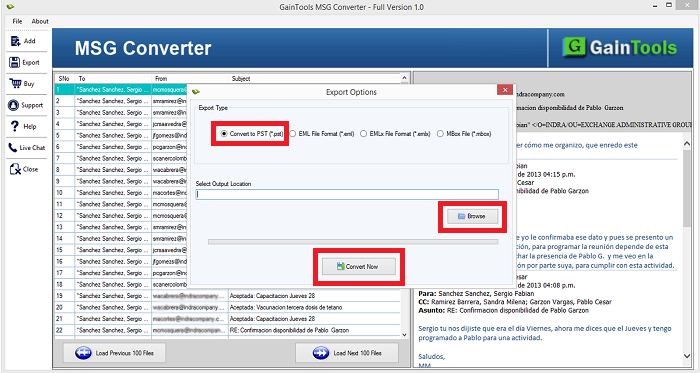Click the MSG Converter banner title
The width and height of the screenshot is (700, 373).
(143, 48)
